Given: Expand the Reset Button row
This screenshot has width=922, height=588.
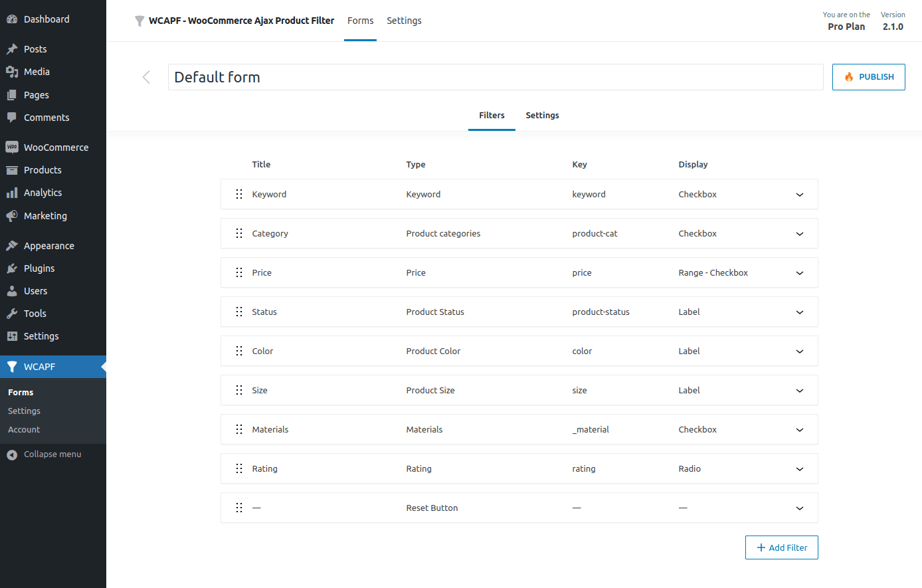Looking at the screenshot, I should pyautogui.click(x=800, y=508).
